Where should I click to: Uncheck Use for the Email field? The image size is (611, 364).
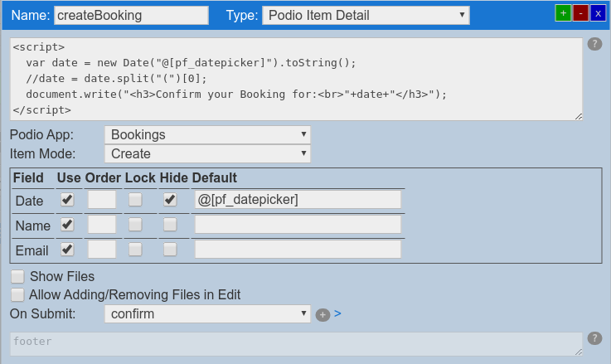67,250
